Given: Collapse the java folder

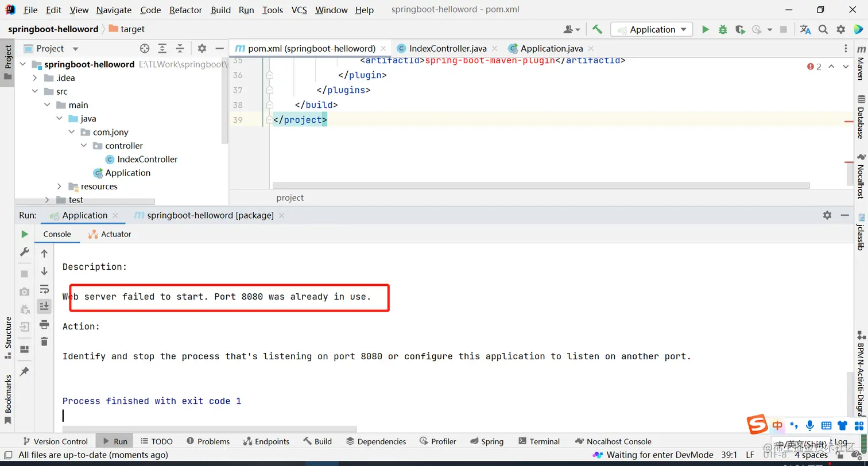Looking at the screenshot, I should tap(59, 118).
